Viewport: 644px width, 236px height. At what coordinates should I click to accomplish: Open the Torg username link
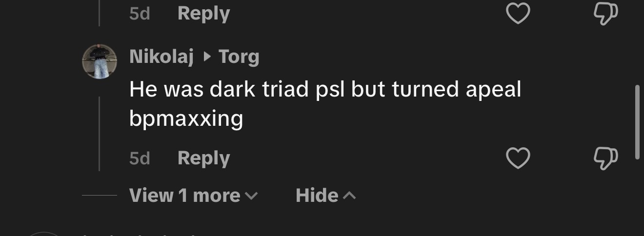pyautogui.click(x=239, y=57)
